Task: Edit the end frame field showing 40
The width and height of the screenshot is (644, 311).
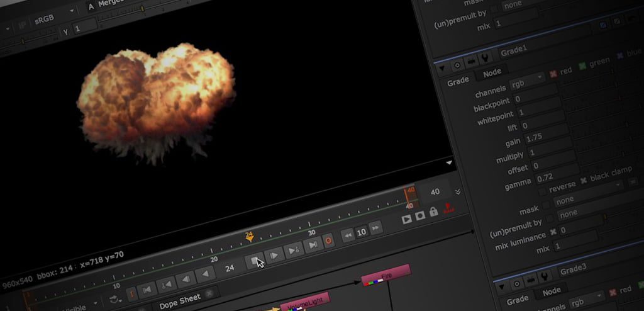Action: [435, 192]
